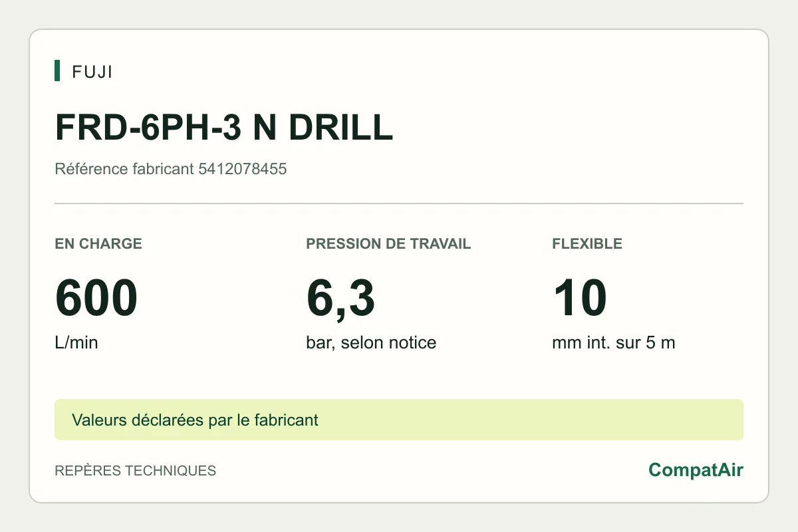Select the FRD-6PH-3 N DRILL title
The width and height of the screenshot is (798, 532).
pyautogui.click(x=224, y=127)
